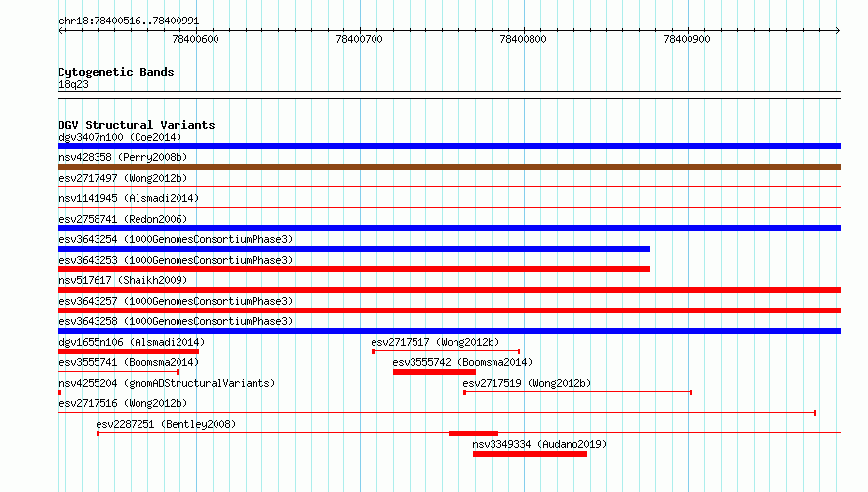Viewport: 868px width, 492px height.
Task: Click the red bar of nsv517617
Action: [449, 290]
